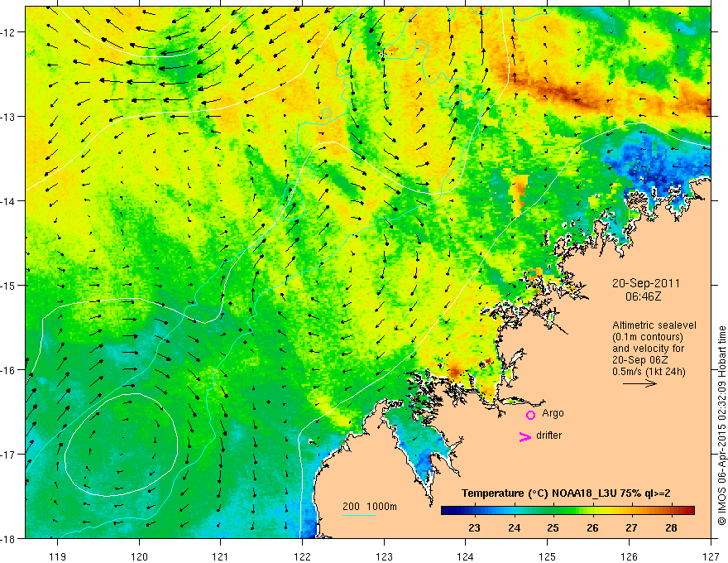The width and height of the screenshot is (728, 563).
Task: Click the temperature color bar legend
Action: point(568,511)
